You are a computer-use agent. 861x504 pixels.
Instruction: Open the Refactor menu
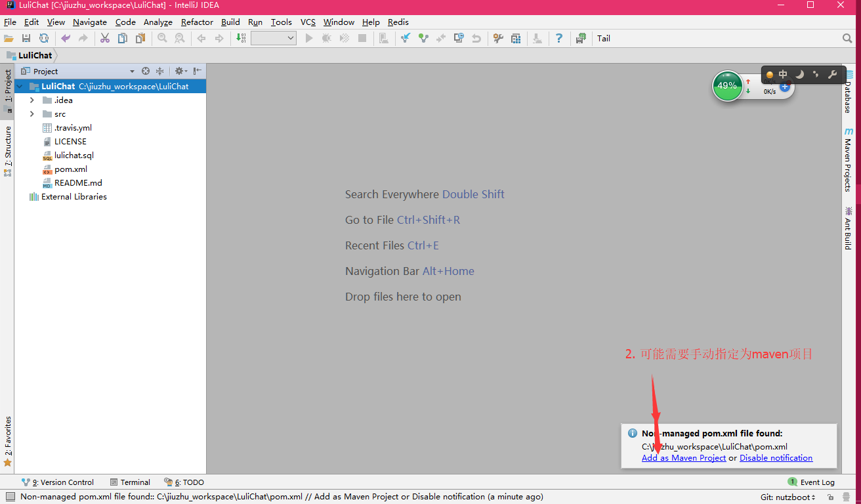click(x=197, y=22)
